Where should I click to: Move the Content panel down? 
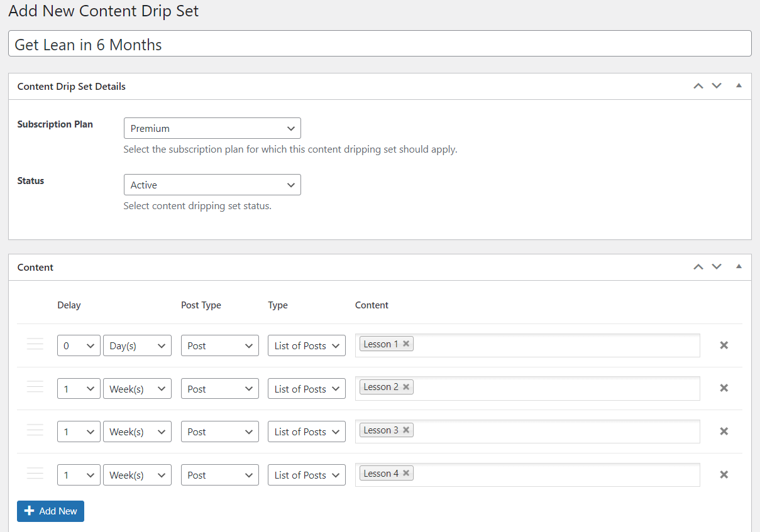click(x=717, y=267)
